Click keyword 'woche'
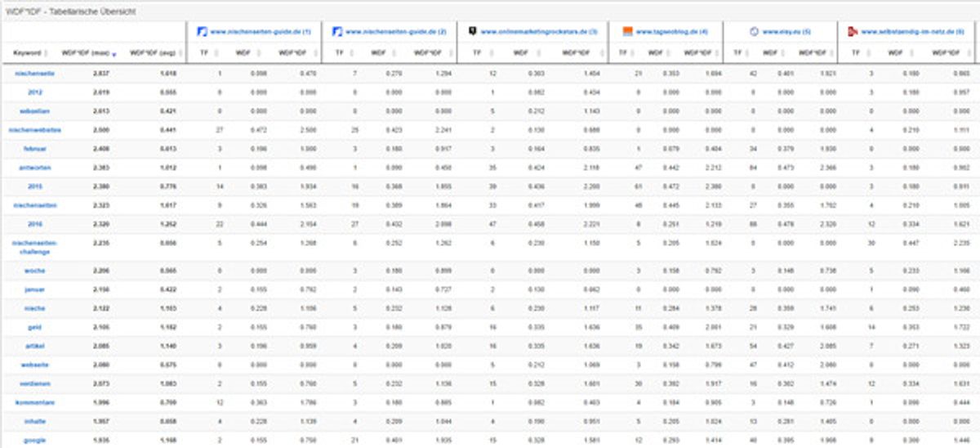This screenshot has height=448, width=980. (x=34, y=271)
